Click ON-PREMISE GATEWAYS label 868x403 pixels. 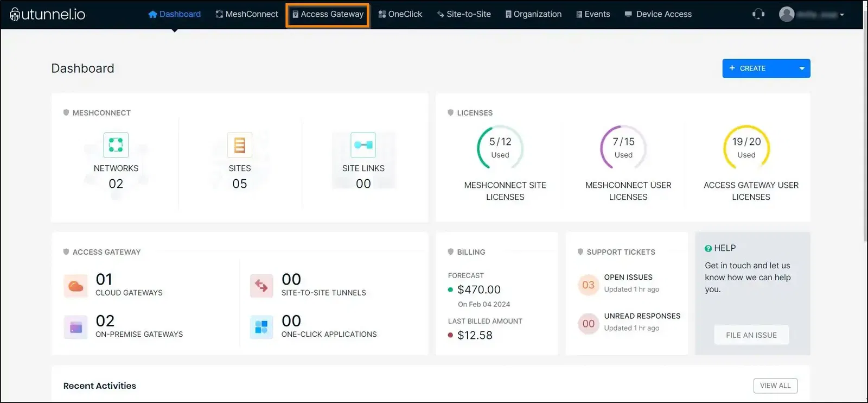(139, 335)
